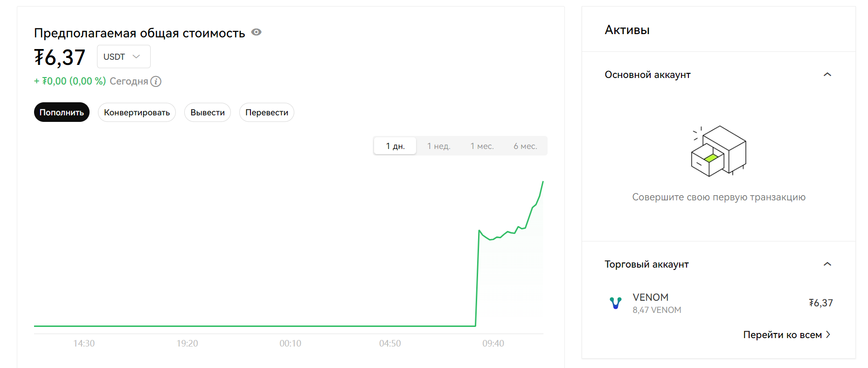Click the arrow beside Перейти ко всем
Image resolution: width=868 pixels, height=368 pixels.
click(x=828, y=334)
